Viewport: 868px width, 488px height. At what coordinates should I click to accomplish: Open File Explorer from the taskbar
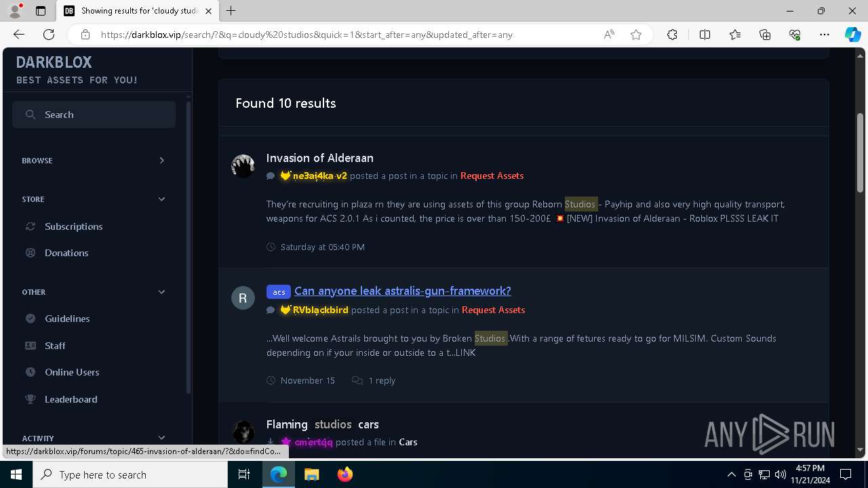(311, 474)
